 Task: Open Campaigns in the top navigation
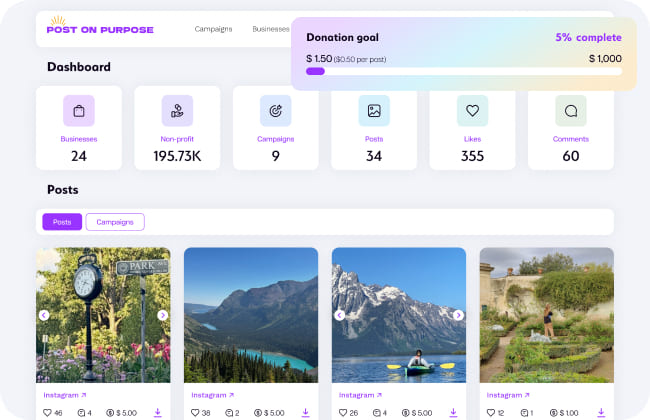click(x=213, y=29)
